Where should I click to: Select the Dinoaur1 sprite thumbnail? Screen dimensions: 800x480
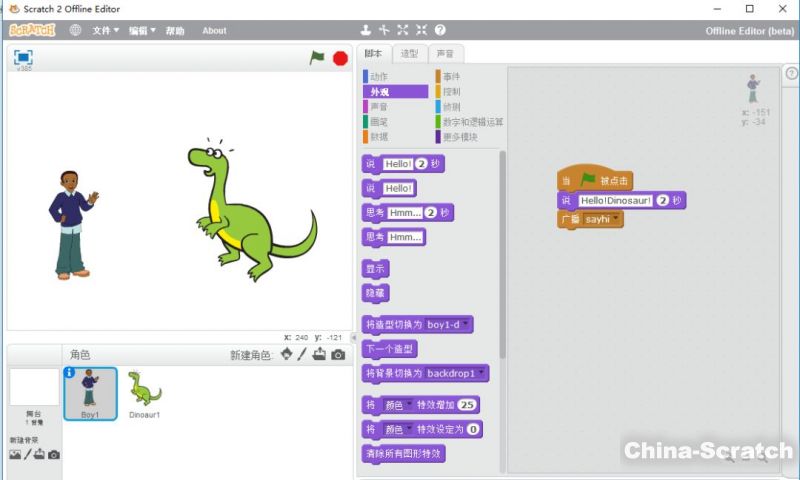click(144, 393)
